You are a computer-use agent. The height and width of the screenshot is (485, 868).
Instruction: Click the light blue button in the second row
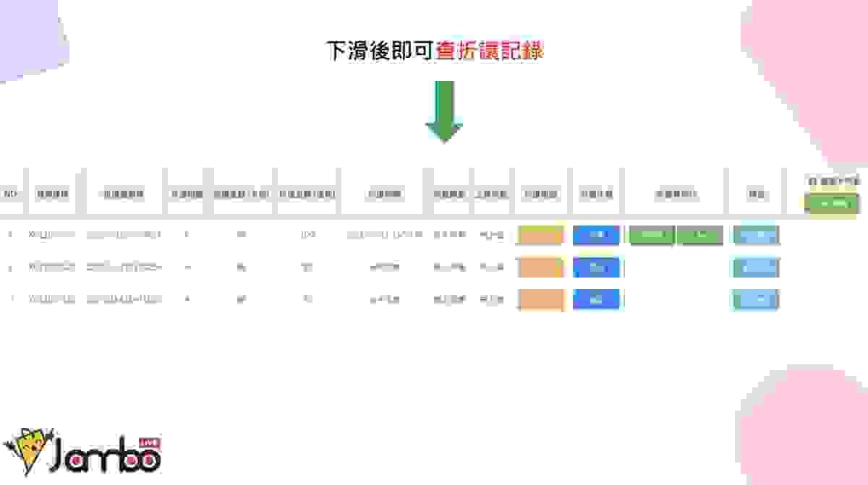tap(756, 267)
